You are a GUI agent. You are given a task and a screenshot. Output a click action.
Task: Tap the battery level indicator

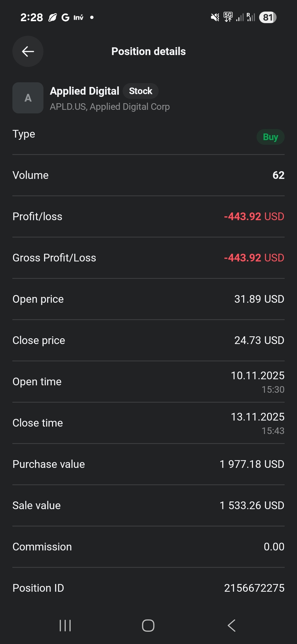pos(268,18)
